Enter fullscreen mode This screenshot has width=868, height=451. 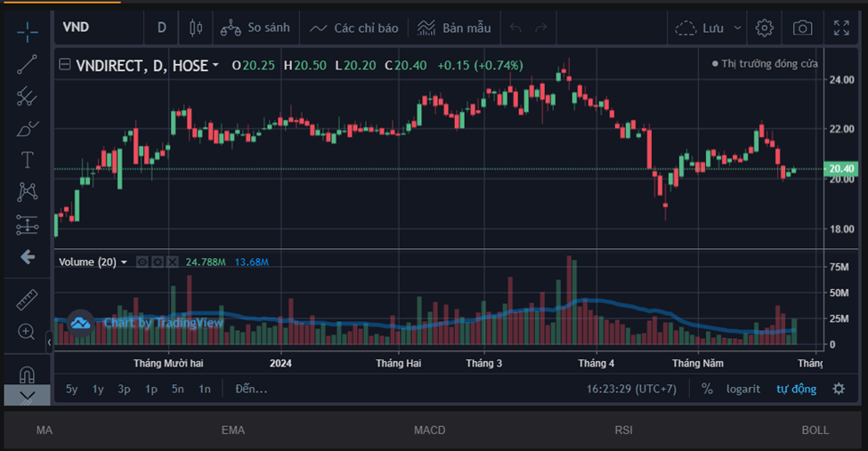[841, 28]
